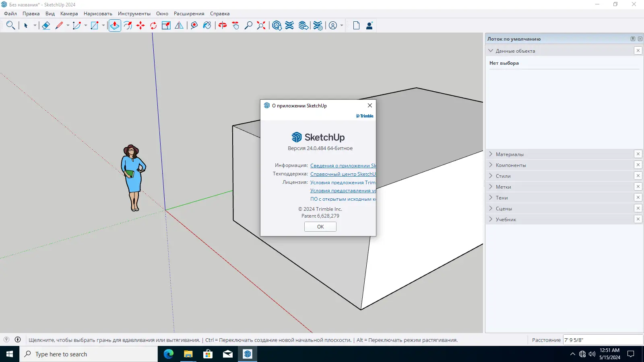This screenshot has width=644, height=362.
Task: Open the Rectangle tool dropdown arrow
Action: tap(103, 25)
